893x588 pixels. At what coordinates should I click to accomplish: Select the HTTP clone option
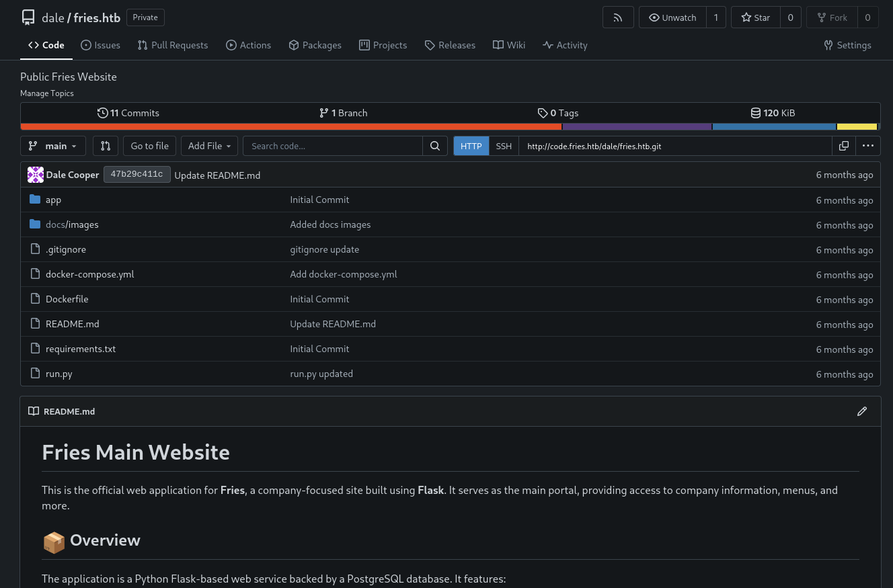[471, 146]
